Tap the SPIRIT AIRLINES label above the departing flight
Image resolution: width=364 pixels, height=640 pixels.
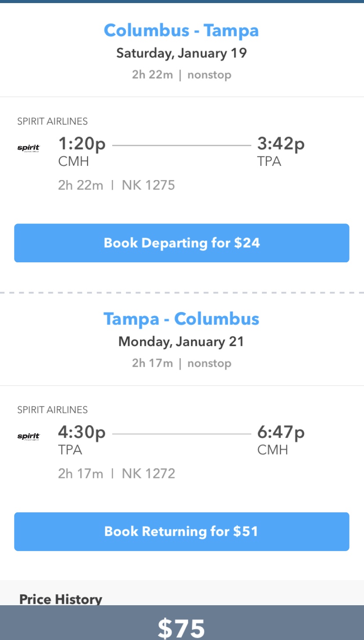[52, 121]
